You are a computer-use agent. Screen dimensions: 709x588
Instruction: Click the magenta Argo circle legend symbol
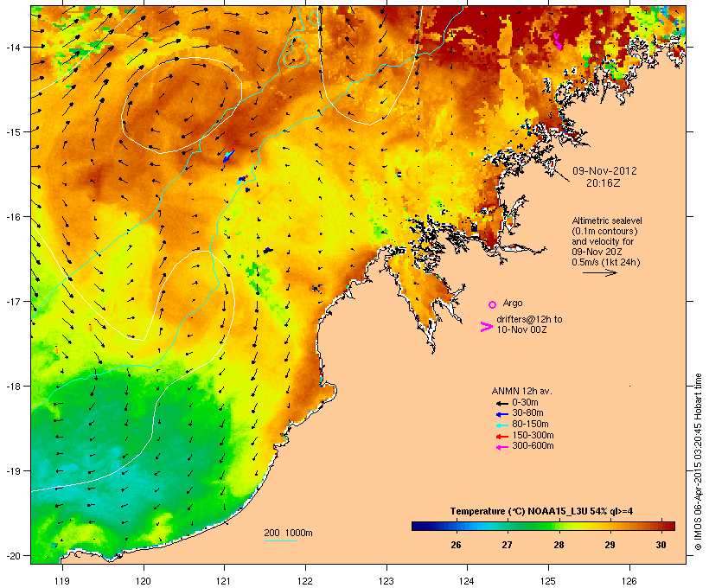click(493, 304)
